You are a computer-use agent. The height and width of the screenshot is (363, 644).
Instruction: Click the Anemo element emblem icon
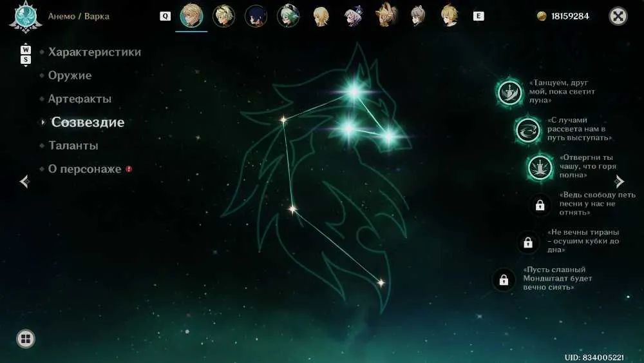tap(26, 17)
